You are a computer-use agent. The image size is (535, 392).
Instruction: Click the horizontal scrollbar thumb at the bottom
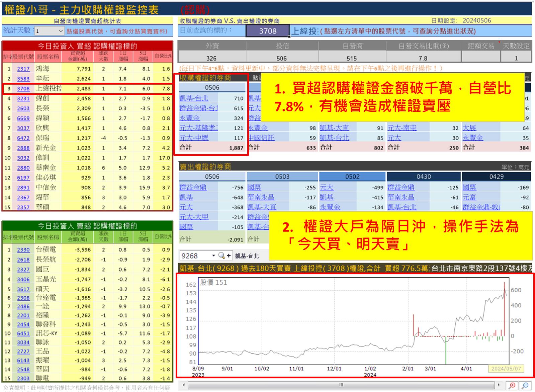coord(341,385)
